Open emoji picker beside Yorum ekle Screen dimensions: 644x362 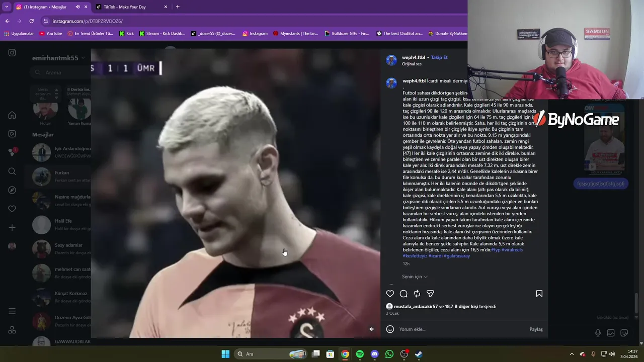(x=390, y=329)
